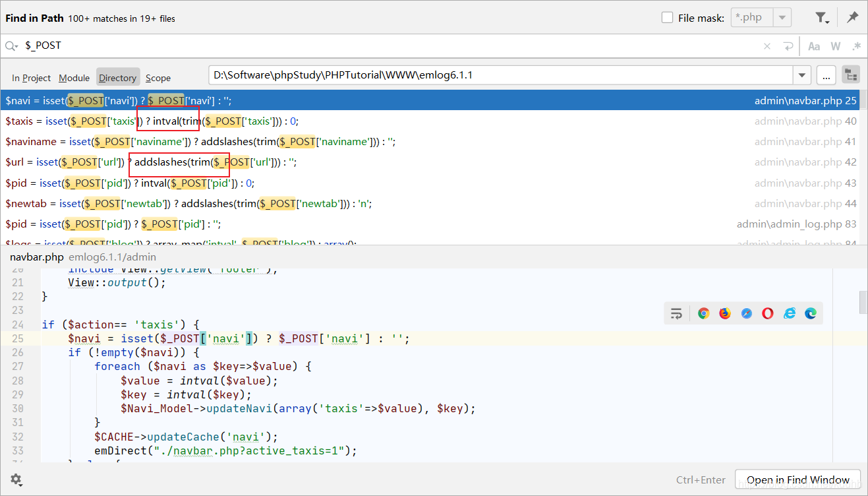Expand the directory path history dropdown
The height and width of the screenshot is (496, 868).
802,75
